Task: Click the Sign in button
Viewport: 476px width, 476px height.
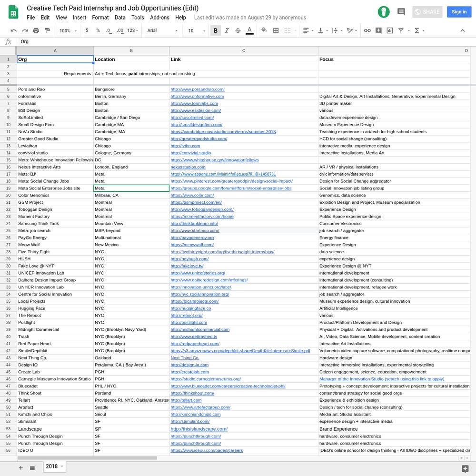Action: click(459, 12)
